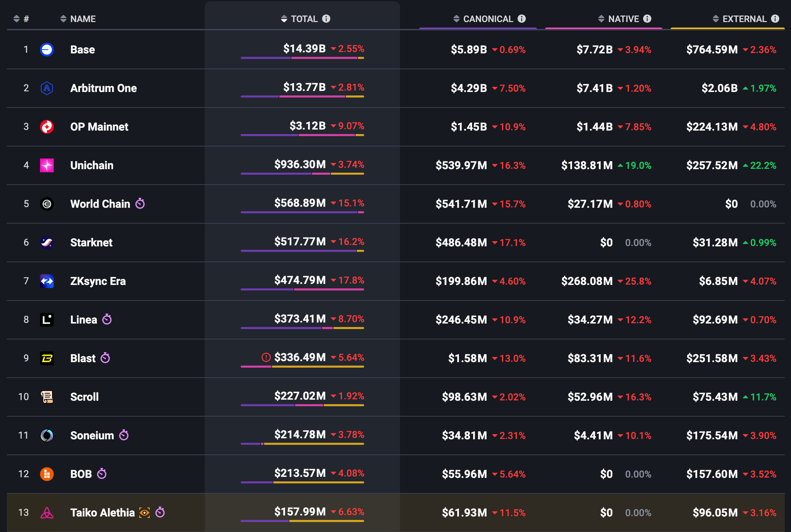791x532 pixels.
Task: Open the Starknet project link
Action: point(91,243)
